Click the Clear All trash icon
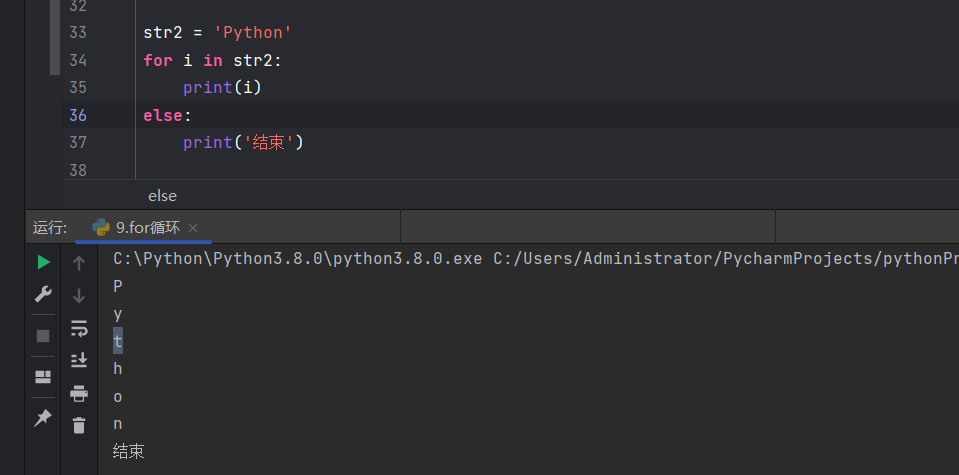This screenshot has height=475, width=959. click(79, 425)
